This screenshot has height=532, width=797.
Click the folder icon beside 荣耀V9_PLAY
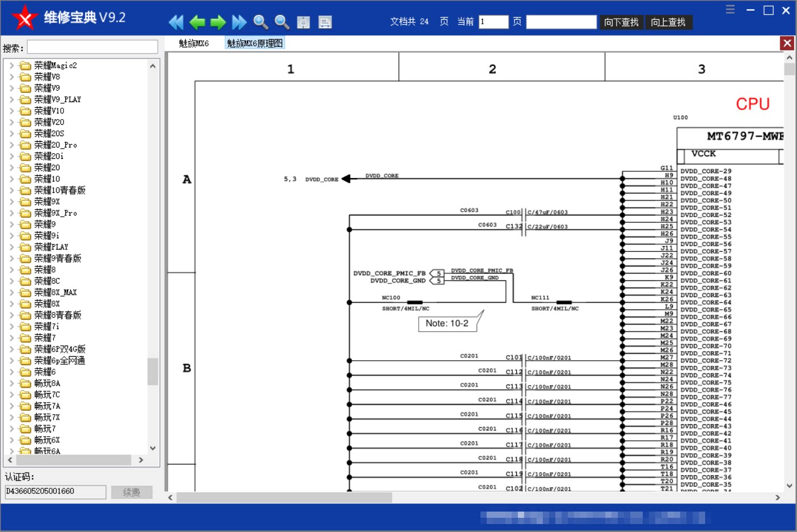26,99
